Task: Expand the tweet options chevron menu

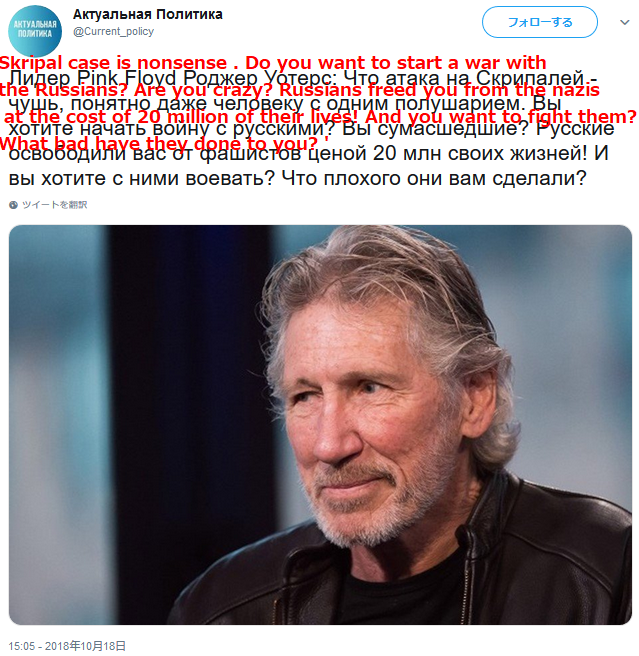Action: 624,22
